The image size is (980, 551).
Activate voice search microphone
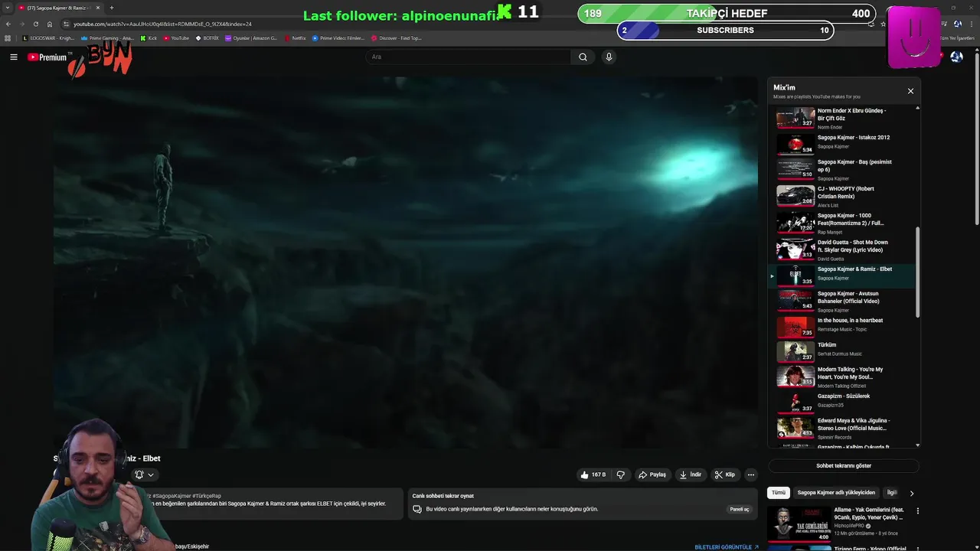click(609, 57)
